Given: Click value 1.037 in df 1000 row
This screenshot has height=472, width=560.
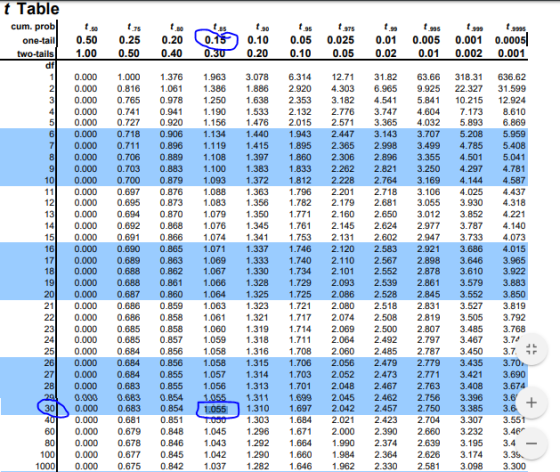Looking at the screenshot, I should [x=214, y=466].
